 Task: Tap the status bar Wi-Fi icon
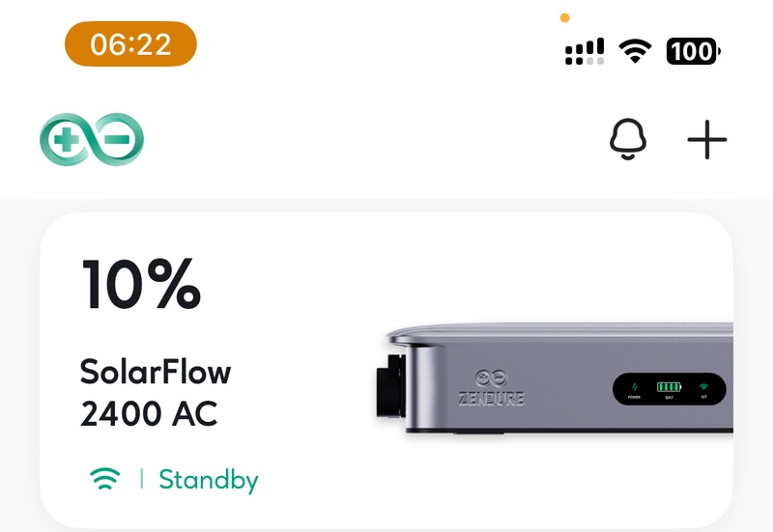(635, 51)
